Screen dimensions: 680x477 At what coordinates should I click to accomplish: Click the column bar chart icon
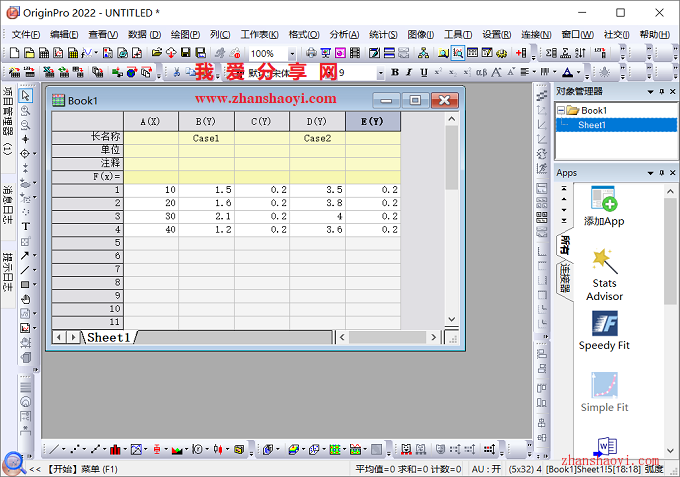click(x=115, y=449)
